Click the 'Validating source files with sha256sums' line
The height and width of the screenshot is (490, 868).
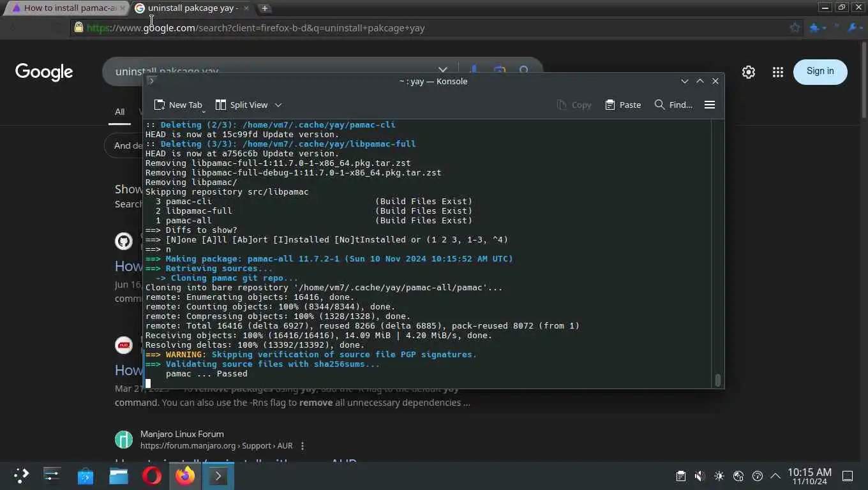262,364
